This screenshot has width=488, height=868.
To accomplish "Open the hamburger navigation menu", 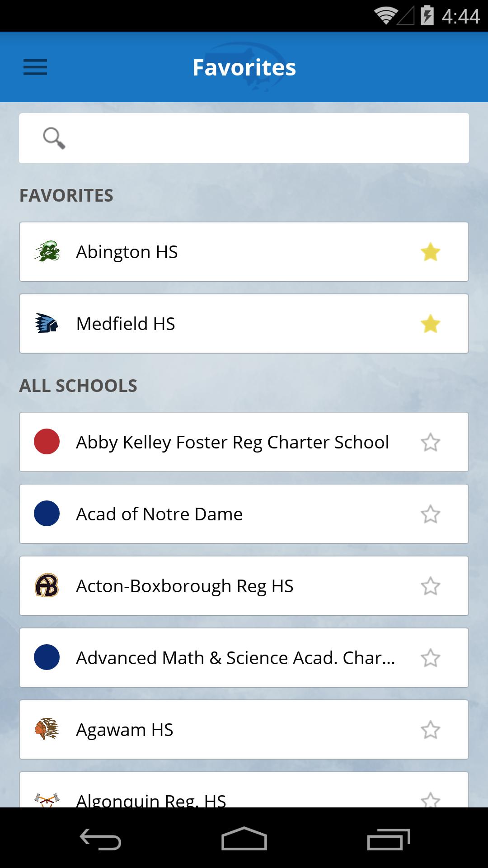I will point(35,67).
